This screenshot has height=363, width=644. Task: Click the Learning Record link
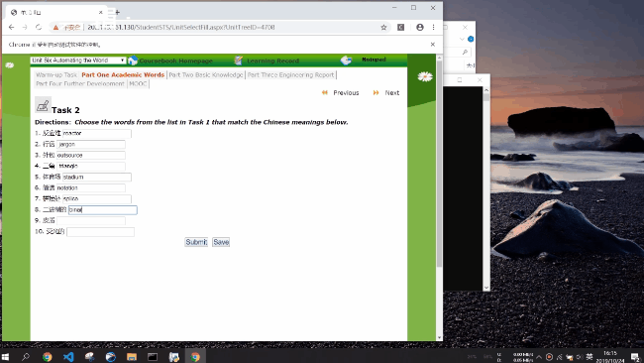pyautogui.click(x=272, y=60)
